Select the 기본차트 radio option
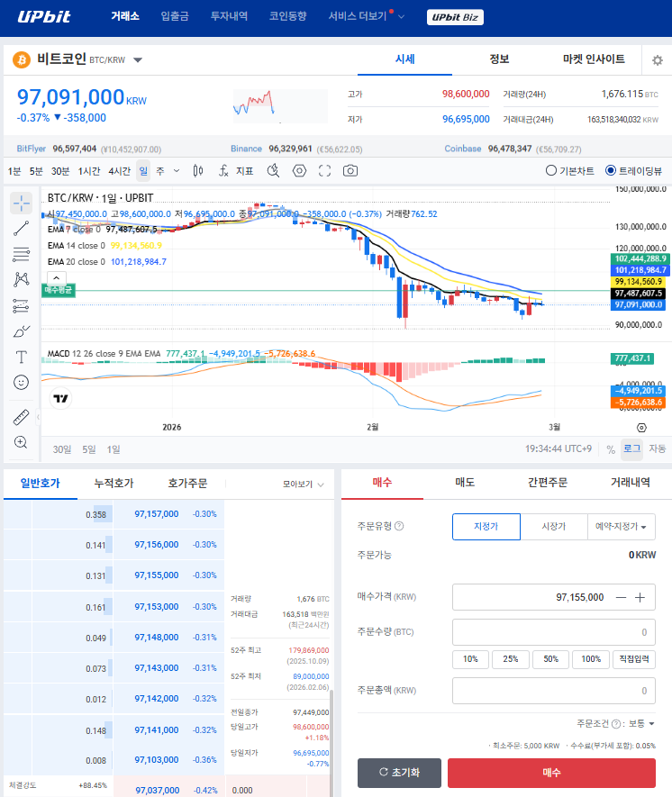The image size is (672, 797). pos(570,171)
